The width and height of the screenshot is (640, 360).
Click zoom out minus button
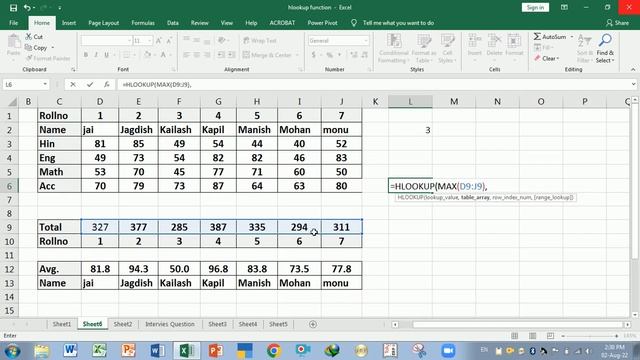pyautogui.click(x=563, y=336)
